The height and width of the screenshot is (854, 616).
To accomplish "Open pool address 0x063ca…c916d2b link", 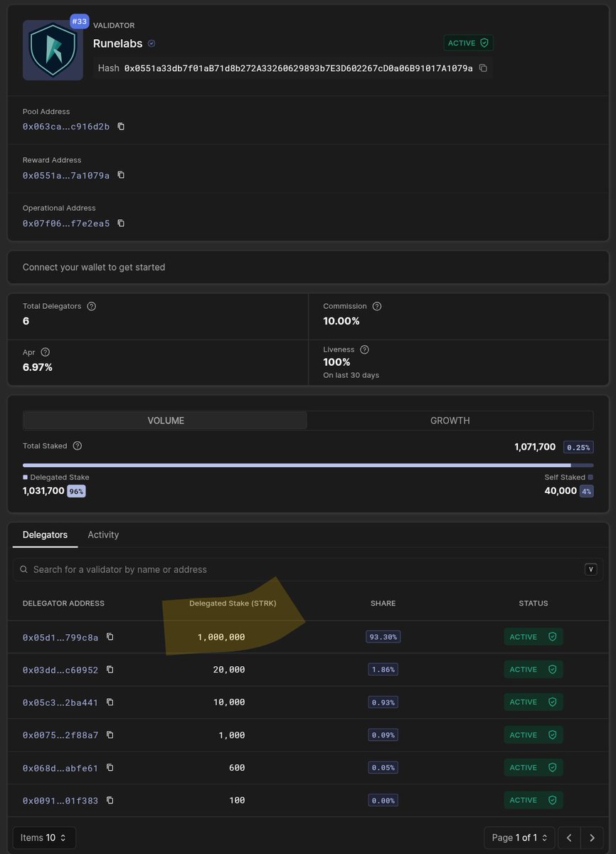I will [66, 127].
